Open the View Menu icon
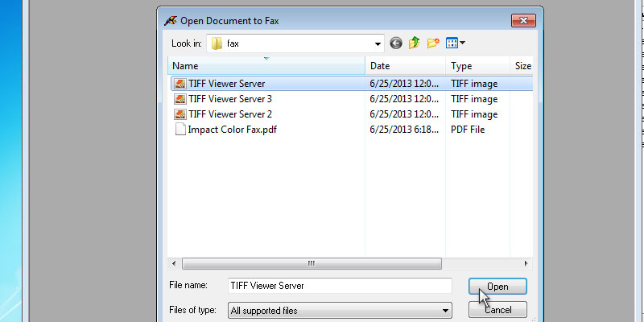This screenshot has height=322, width=644. tap(452, 43)
